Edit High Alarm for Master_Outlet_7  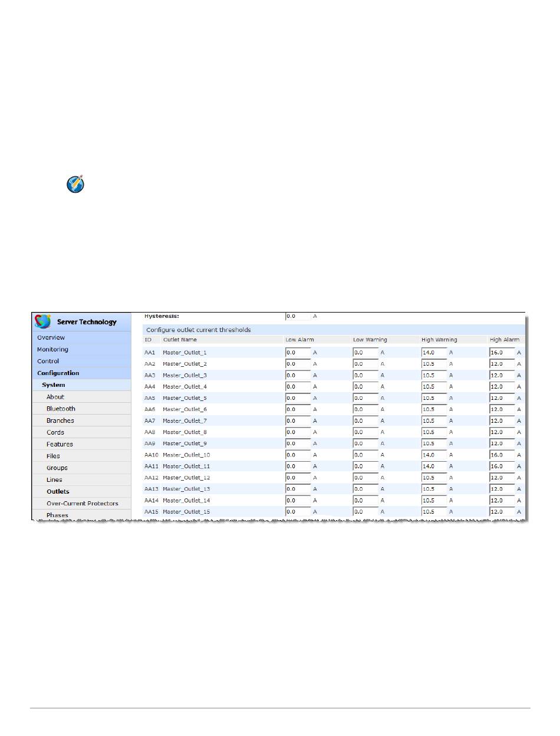502,420
